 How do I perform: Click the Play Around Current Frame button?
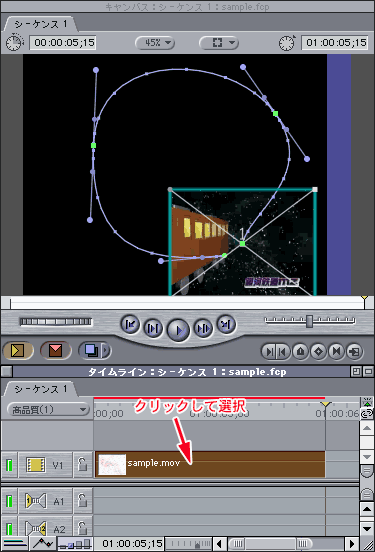(x=204, y=328)
